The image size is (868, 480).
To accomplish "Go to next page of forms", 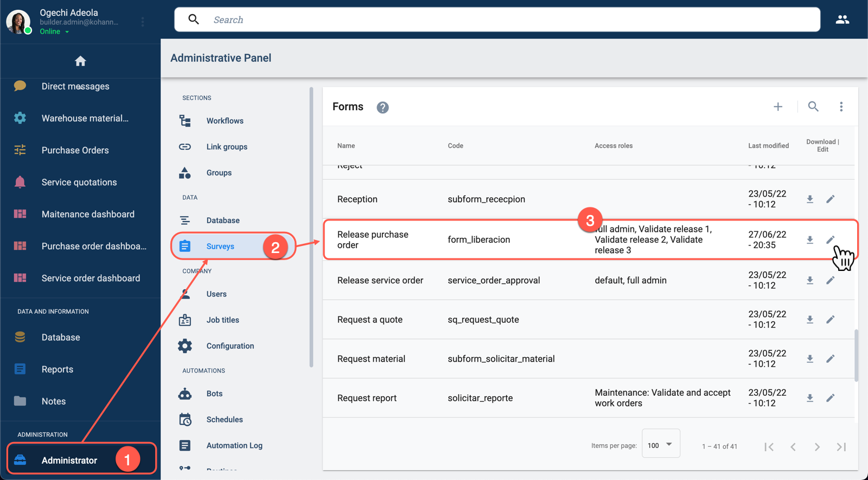I will 817,447.
